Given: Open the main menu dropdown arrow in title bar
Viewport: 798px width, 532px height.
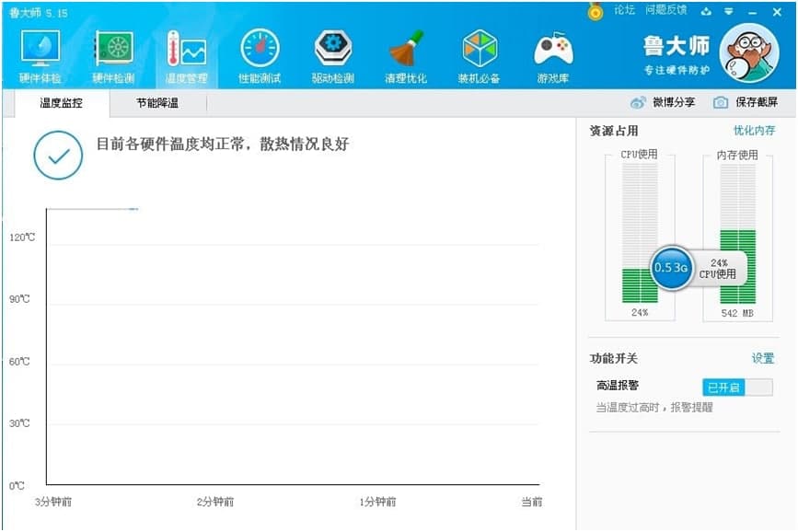Looking at the screenshot, I should coord(729,11).
